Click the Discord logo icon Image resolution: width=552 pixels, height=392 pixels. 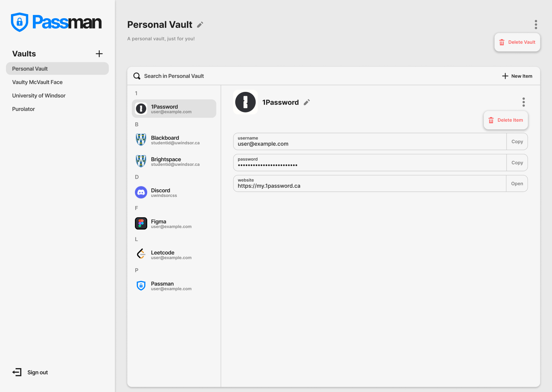pyautogui.click(x=141, y=192)
